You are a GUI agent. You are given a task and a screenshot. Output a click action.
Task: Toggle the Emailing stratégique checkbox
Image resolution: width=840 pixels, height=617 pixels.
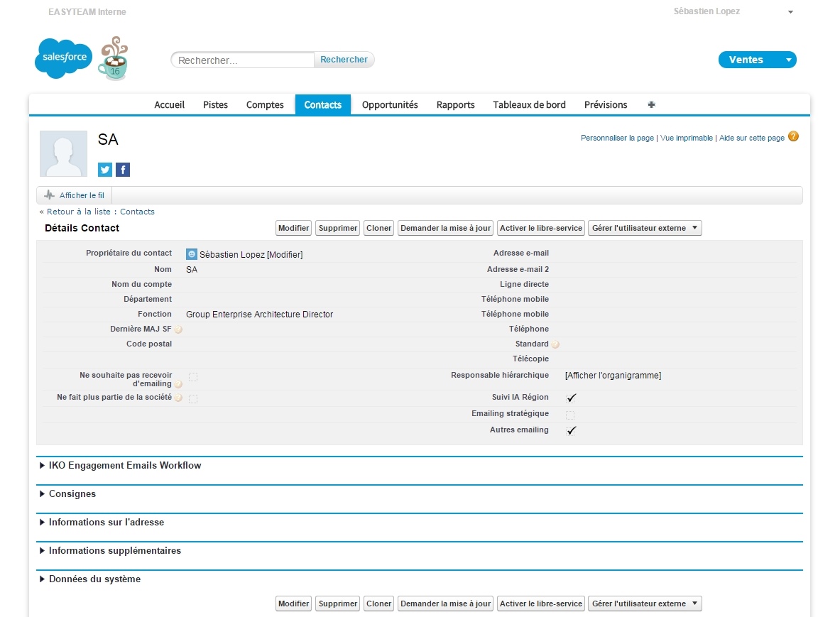571,415
